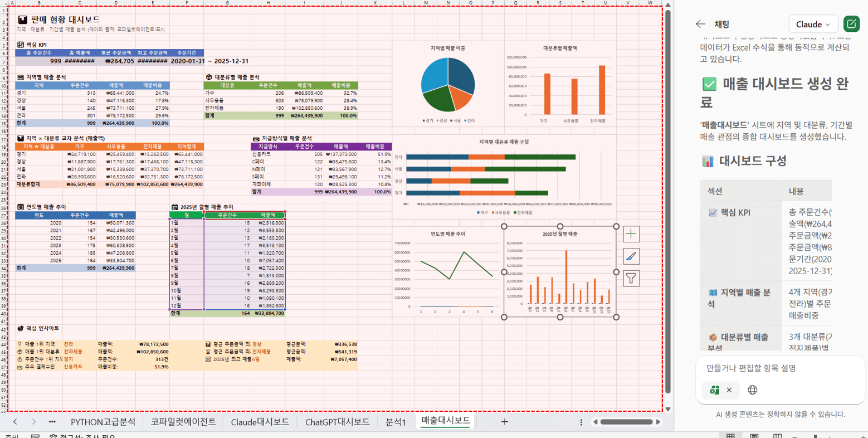Select the 코파일럿에이전트 sheet tab
868x438 pixels.
coord(183,422)
